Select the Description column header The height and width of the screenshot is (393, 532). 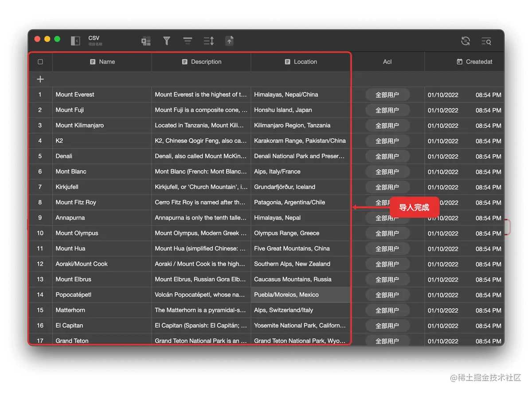[201, 62]
